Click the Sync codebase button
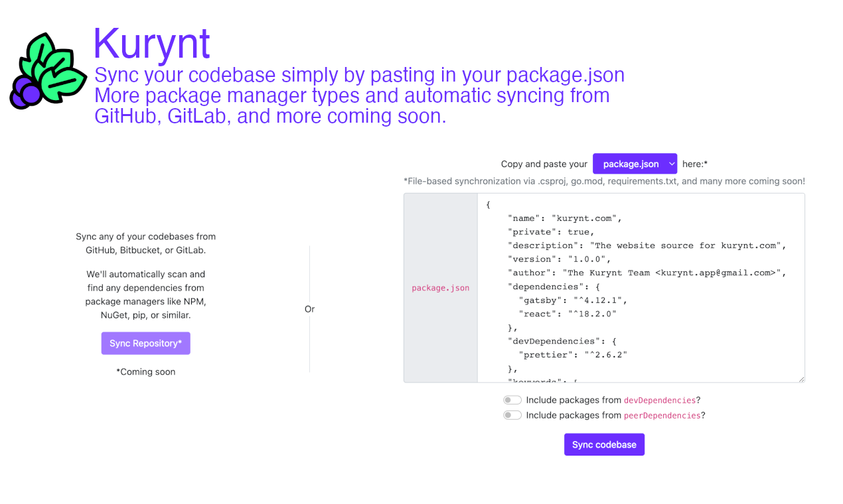 click(x=604, y=444)
